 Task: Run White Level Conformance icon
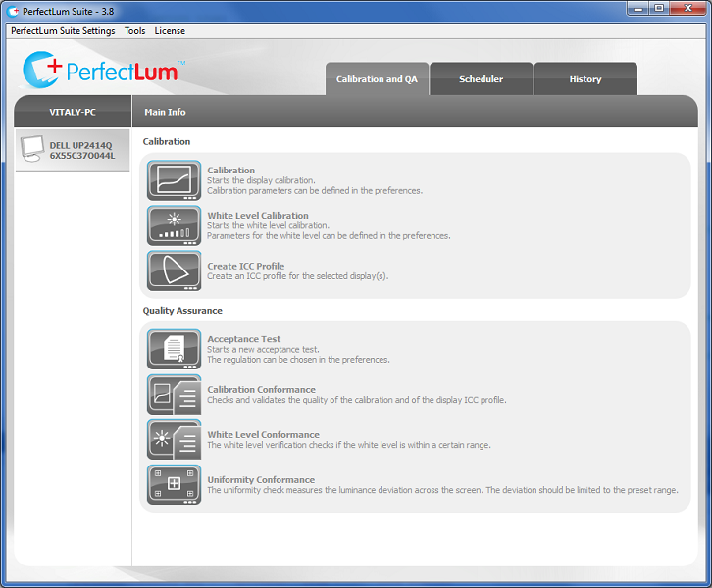click(x=174, y=440)
